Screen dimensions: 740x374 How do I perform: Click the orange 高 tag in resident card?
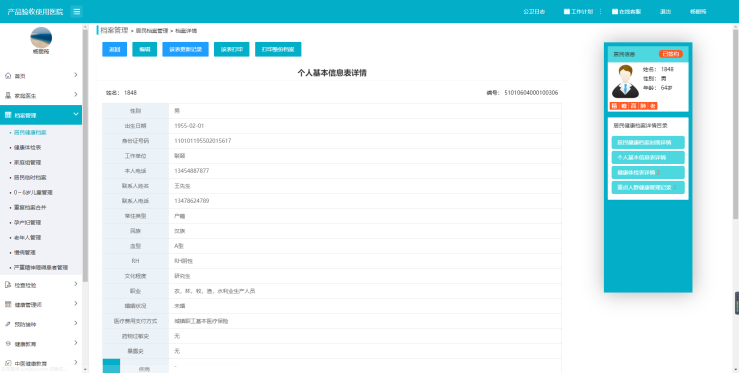(x=634, y=106)
